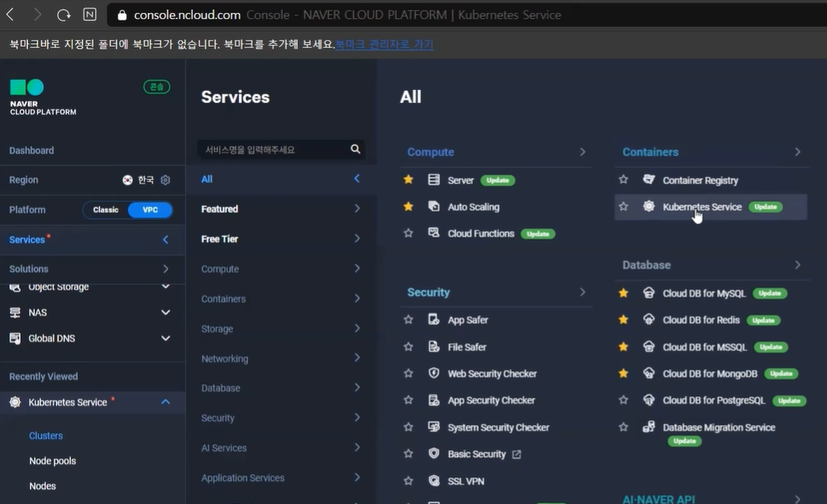Open Dashboard in the sidebar

point(32,151)
